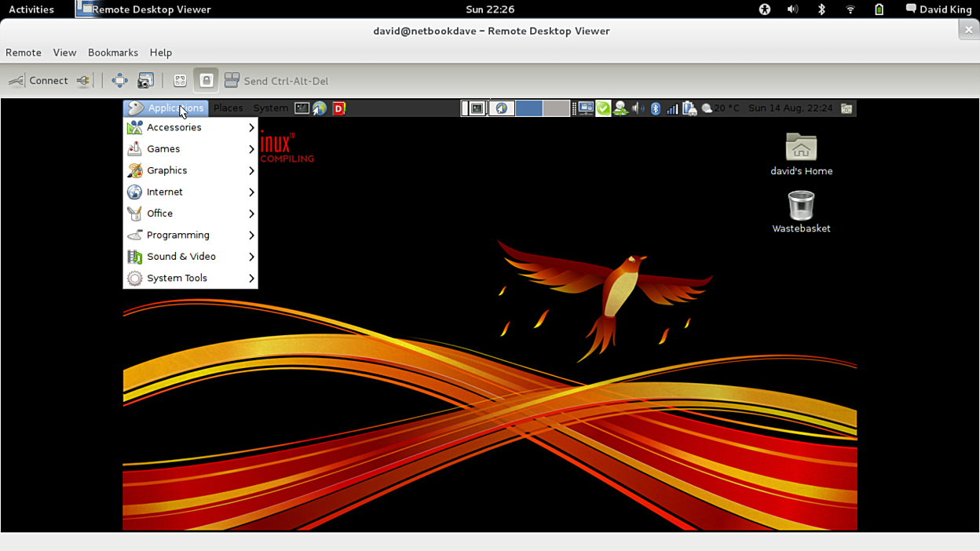Open terminal launcher icon in remote panel

(x=302, y=108)
